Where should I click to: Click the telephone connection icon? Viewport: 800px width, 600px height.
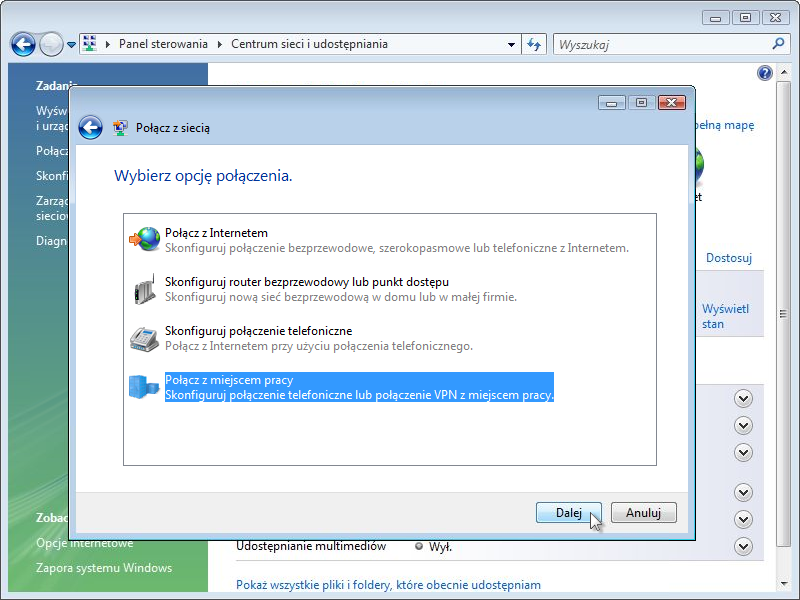[x=145, y=338]
